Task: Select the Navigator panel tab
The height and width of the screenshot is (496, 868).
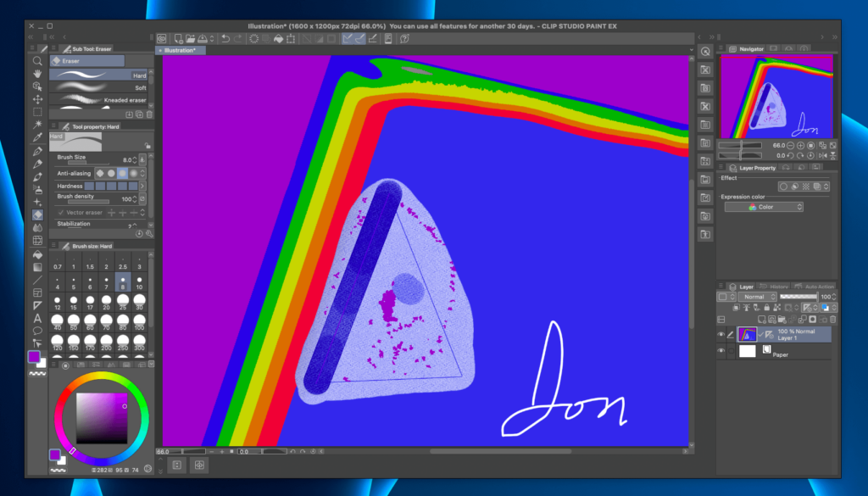Action: 747,48
